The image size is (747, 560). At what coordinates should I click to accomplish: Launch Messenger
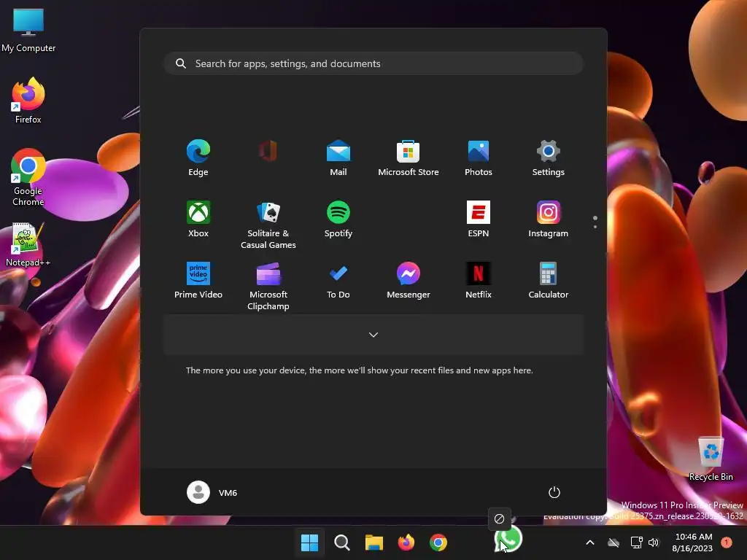(409, 281)
